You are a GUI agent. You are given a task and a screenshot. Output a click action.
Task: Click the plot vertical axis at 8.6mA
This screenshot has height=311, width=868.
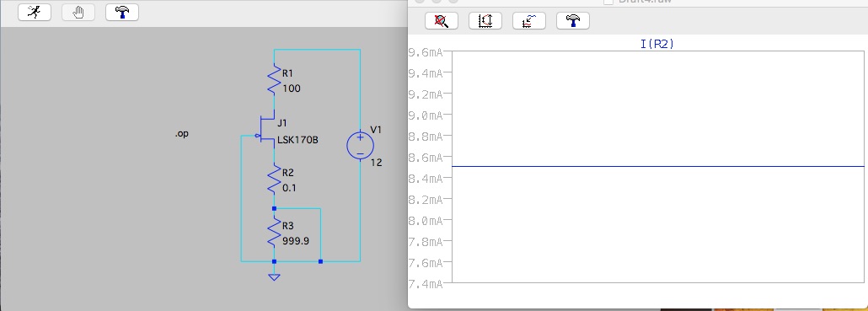click(426, 157)
